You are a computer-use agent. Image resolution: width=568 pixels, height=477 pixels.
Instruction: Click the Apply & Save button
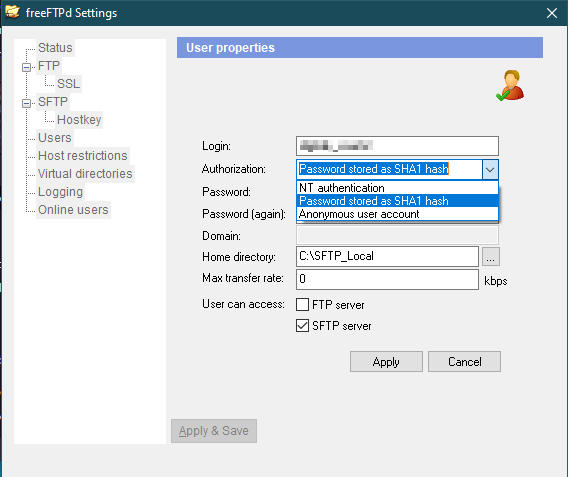tap(214, 431)
